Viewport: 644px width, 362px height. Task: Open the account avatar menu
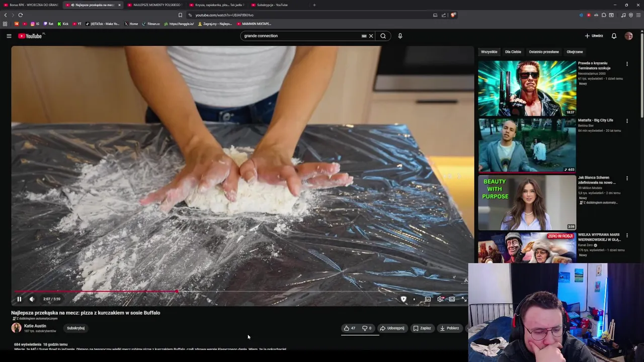[628, 36]
